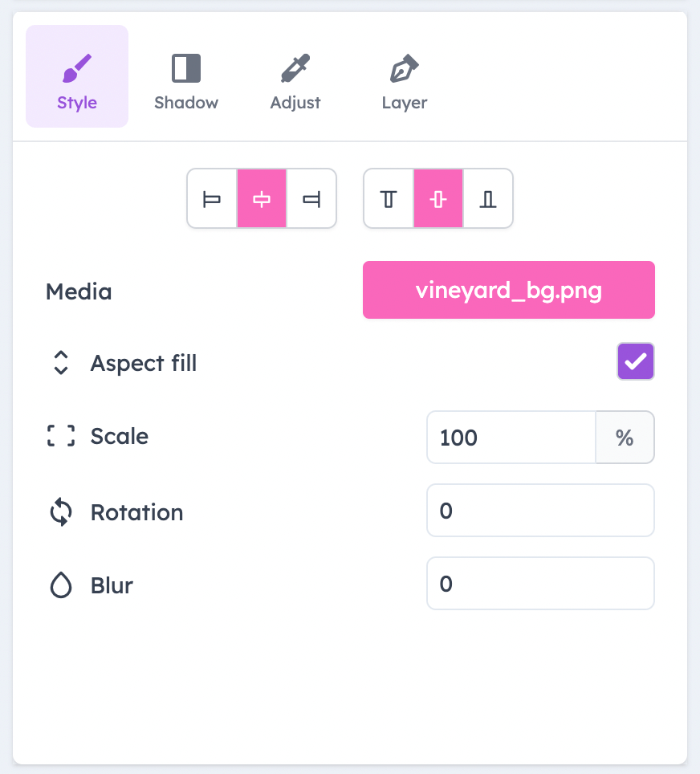Click into the Blur value field
The height and width of the screenshot is (774, 700).
pyautogui.click(x=540, y=584)
